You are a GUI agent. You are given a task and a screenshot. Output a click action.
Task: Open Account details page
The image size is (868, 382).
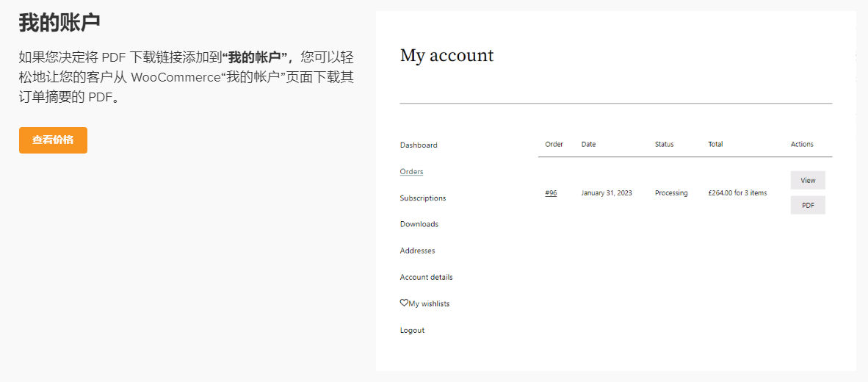[426, 278]
